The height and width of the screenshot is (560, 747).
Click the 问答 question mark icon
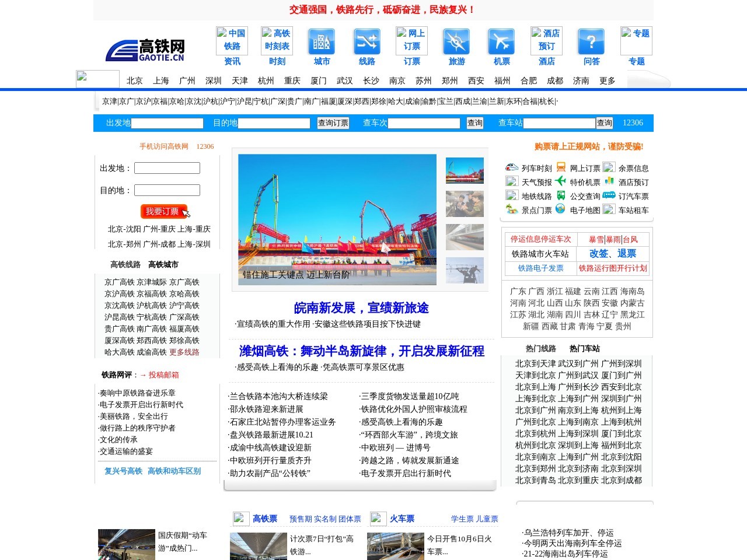(x=591, y=41)
